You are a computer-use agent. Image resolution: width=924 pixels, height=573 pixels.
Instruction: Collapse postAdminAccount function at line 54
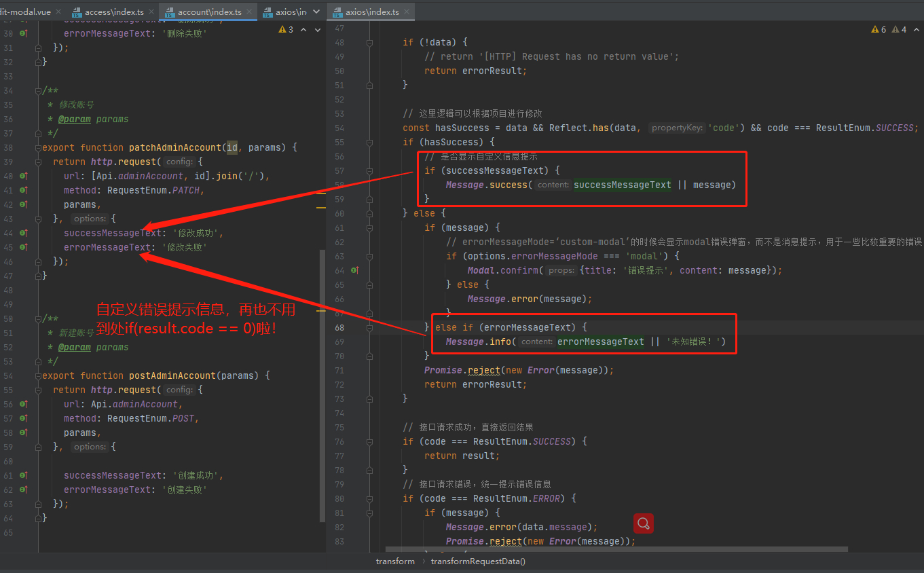point(39,375)
